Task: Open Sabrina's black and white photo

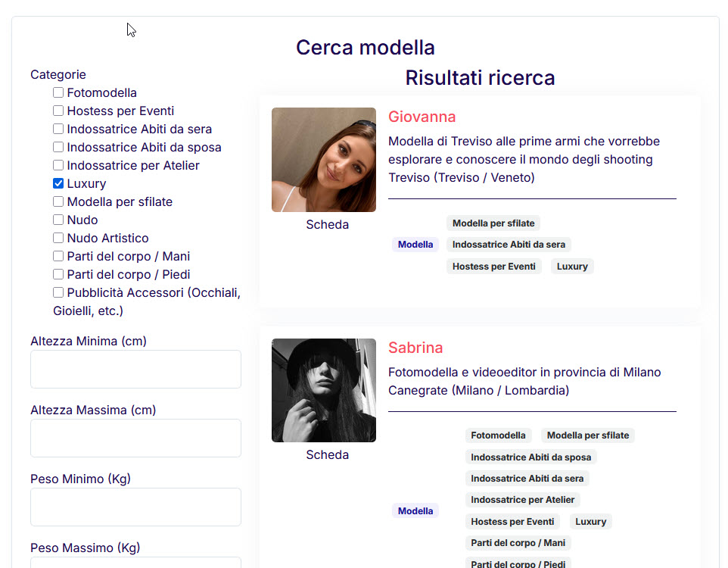Action: 323,390
